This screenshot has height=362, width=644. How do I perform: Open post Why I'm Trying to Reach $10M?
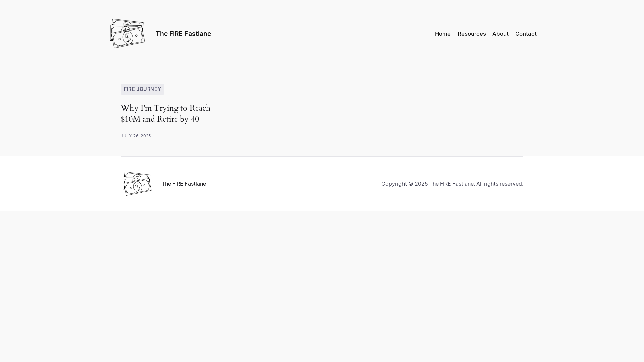point(165,113)
